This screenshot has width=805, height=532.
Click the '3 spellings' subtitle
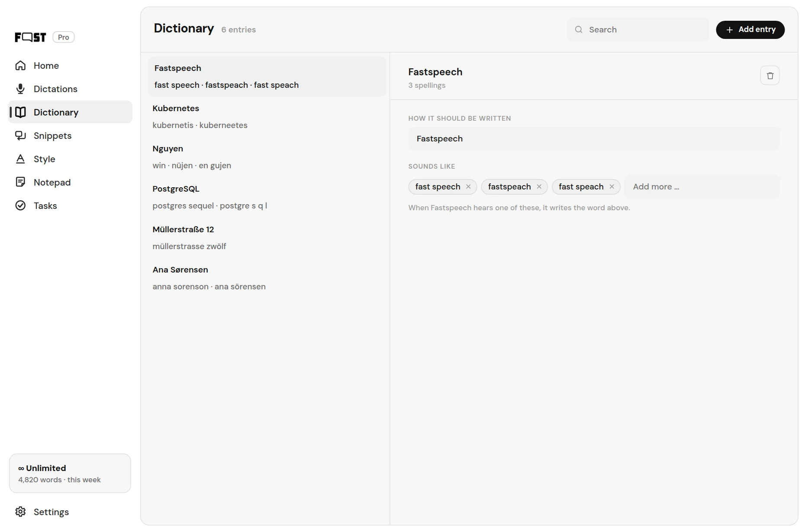[x=427, y=86]
